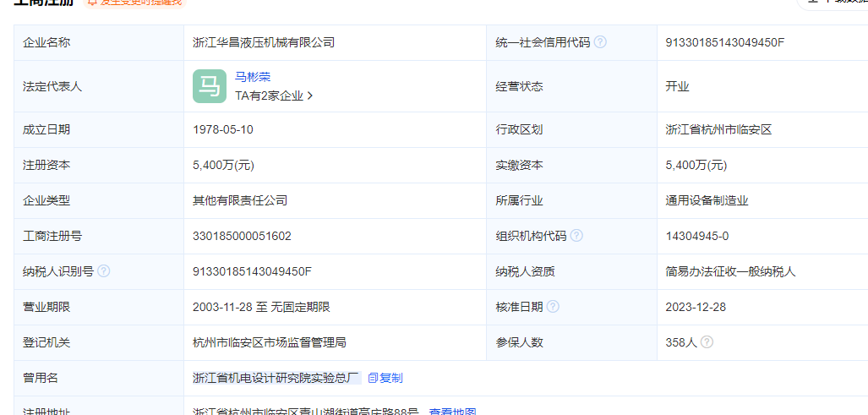Viewport: 868px width, 415px height.
Task: Click the 纳税人资质 label
Action: [526, 271]
